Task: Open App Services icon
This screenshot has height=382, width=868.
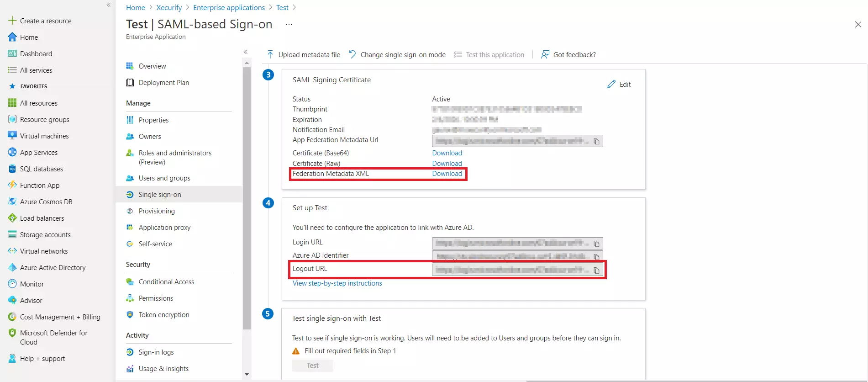Action: coord(12,152)
